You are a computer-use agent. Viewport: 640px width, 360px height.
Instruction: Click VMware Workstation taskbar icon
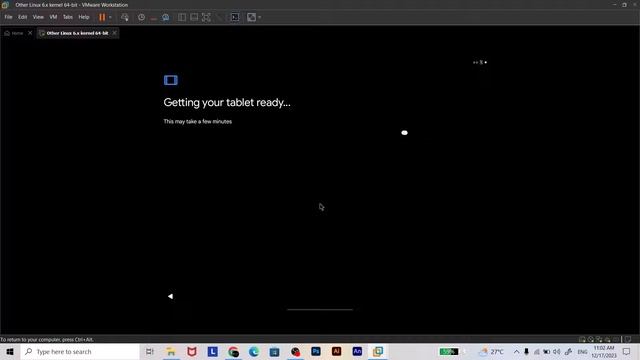click(378, 351)
